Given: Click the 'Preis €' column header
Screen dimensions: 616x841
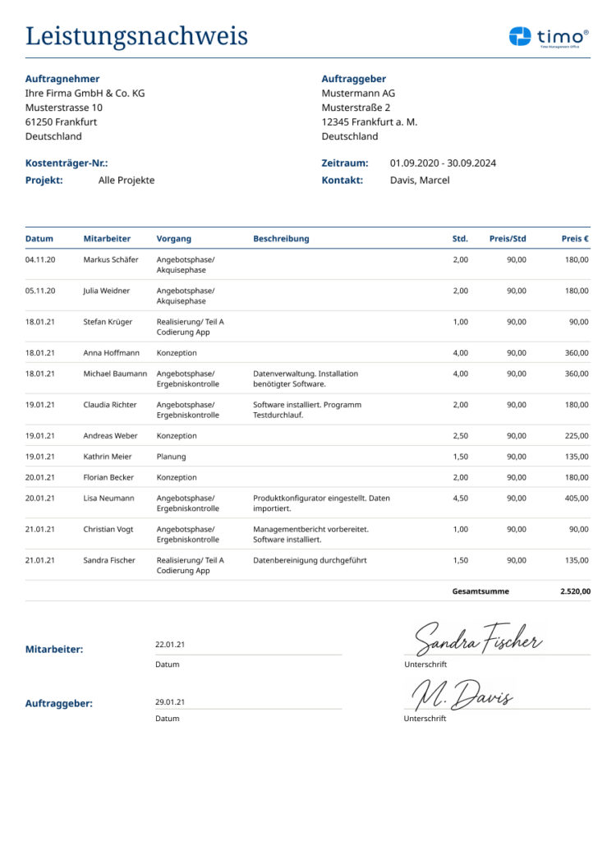Looking at the screenshot, I should [x=575, y=239].
